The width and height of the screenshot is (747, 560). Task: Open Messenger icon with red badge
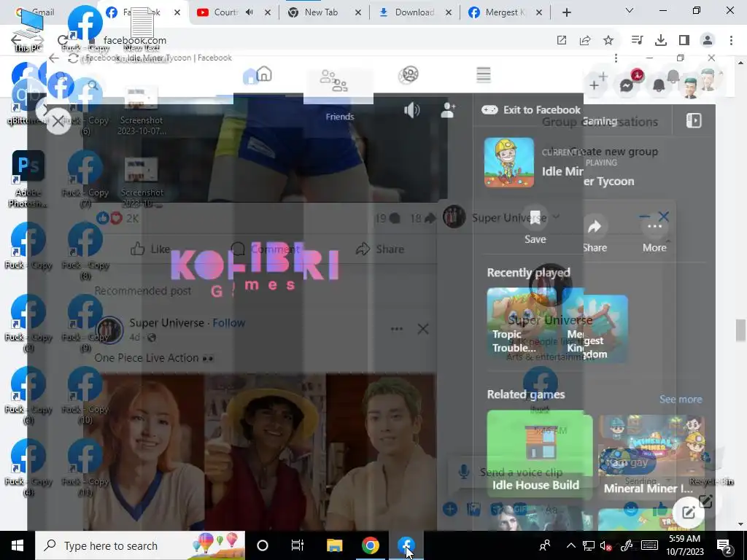(x=627, y=85)
